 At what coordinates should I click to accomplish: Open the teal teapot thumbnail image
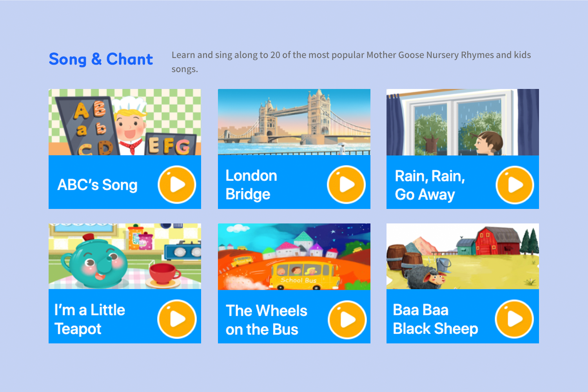coord(125,256)
